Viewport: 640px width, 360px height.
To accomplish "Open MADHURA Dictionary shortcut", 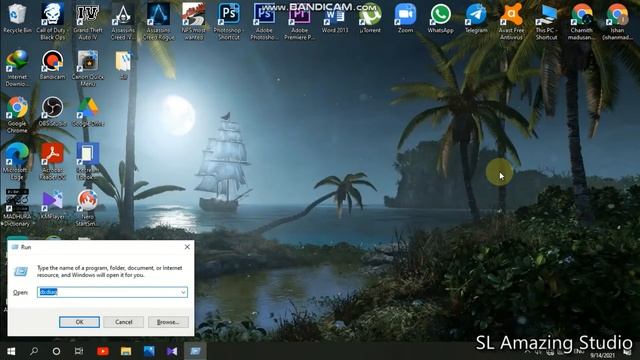I will click(17, 208).
